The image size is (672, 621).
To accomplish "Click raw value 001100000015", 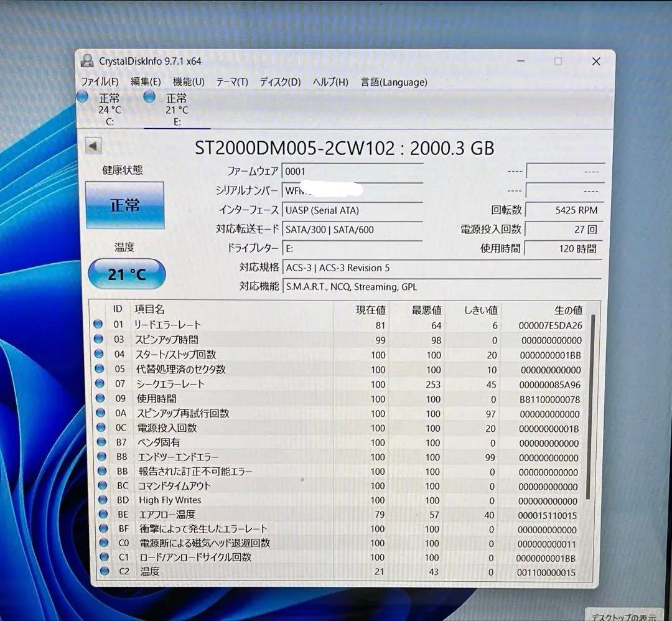I will (546, 572).
